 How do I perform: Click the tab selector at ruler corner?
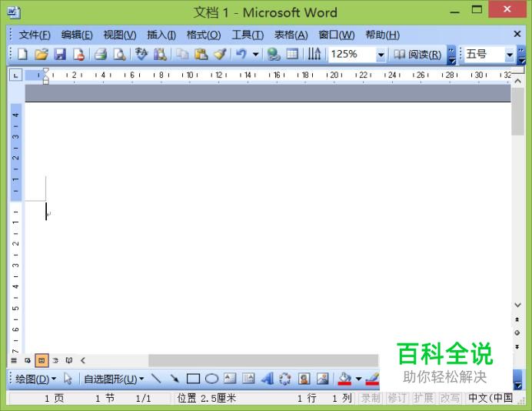coord(15,75)
